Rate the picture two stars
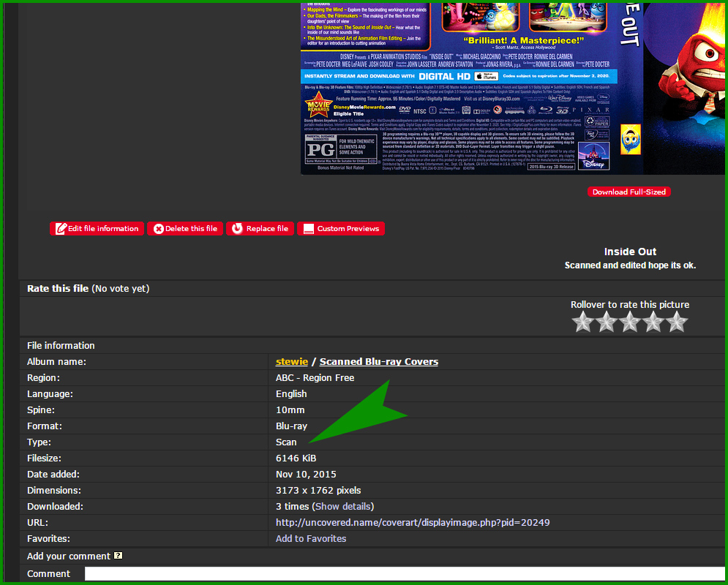The height and width of the screenshot is (585, 728). coord(606,322)
